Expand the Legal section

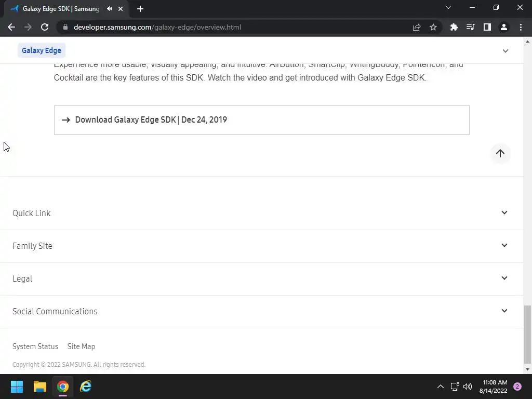261,278
